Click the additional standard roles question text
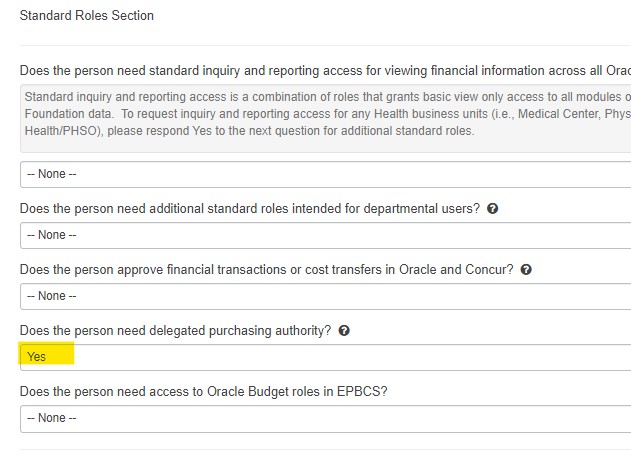 (250, 208)
